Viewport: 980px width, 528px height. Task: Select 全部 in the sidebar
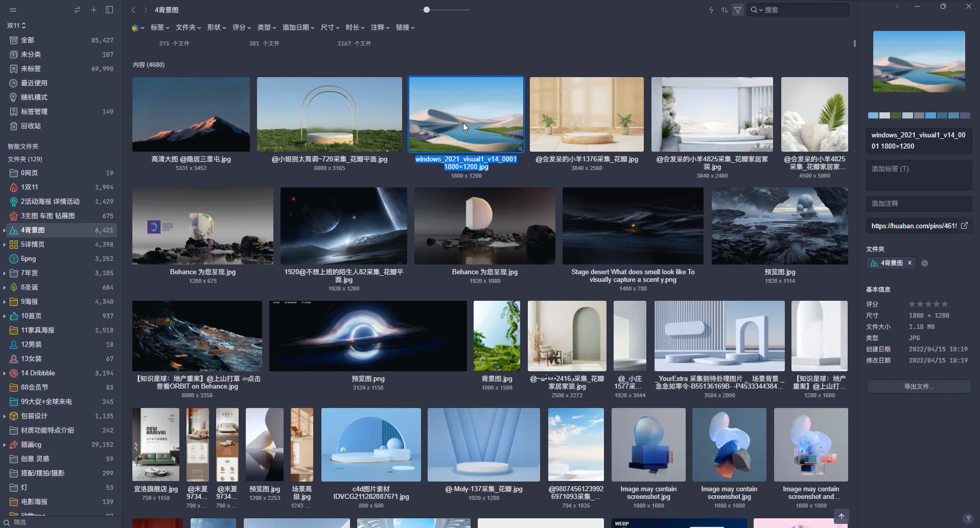61,40
